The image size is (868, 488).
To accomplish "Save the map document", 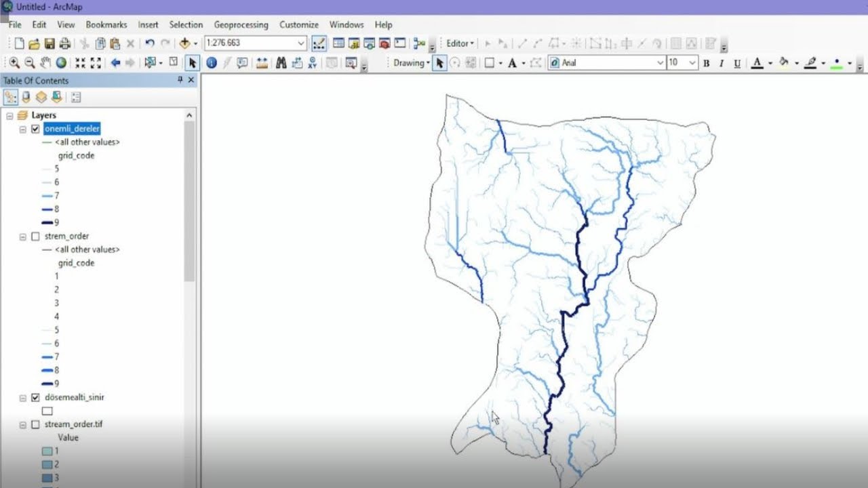I will click(x=50, y=43).
